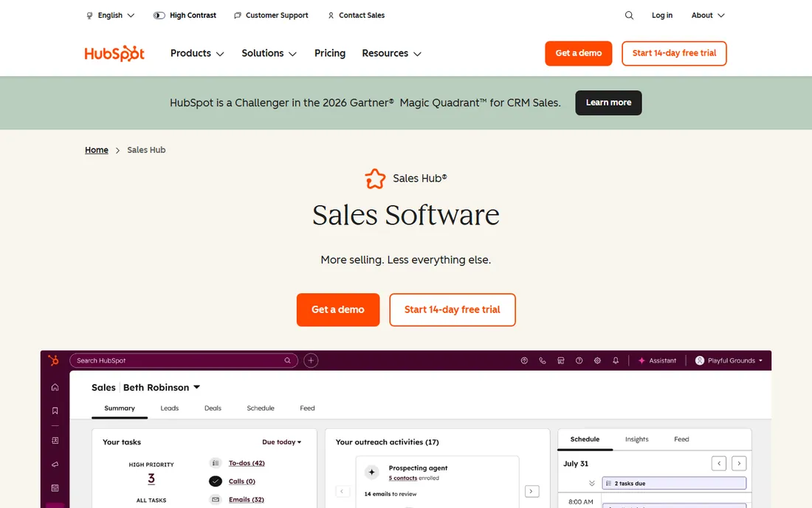Select the Insights tab in right panel
The height and width of the screenshot is (508, 812).
(x=636, y=439)
